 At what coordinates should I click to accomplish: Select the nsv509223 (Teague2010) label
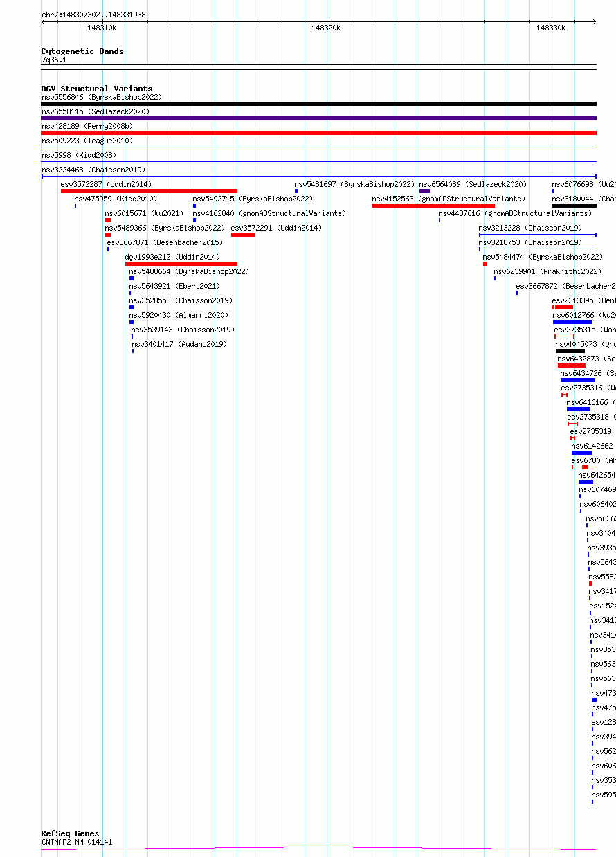(x=87, y=141)
